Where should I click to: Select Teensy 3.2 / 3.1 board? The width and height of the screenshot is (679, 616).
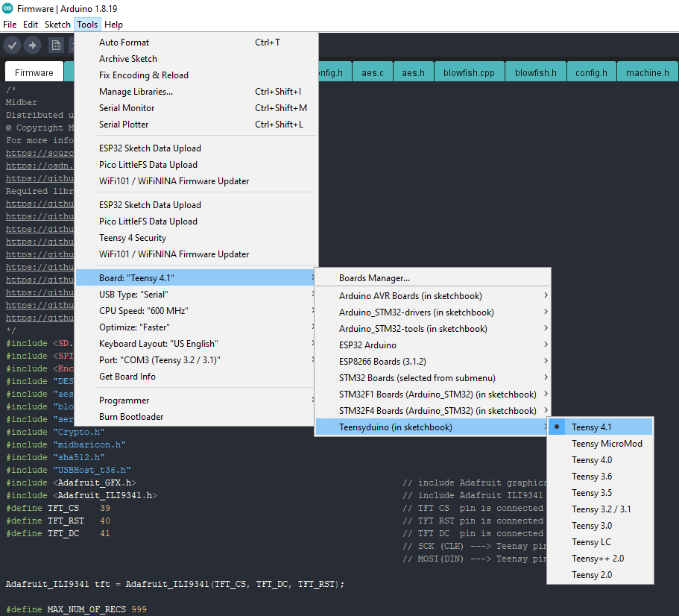[600, 509]
